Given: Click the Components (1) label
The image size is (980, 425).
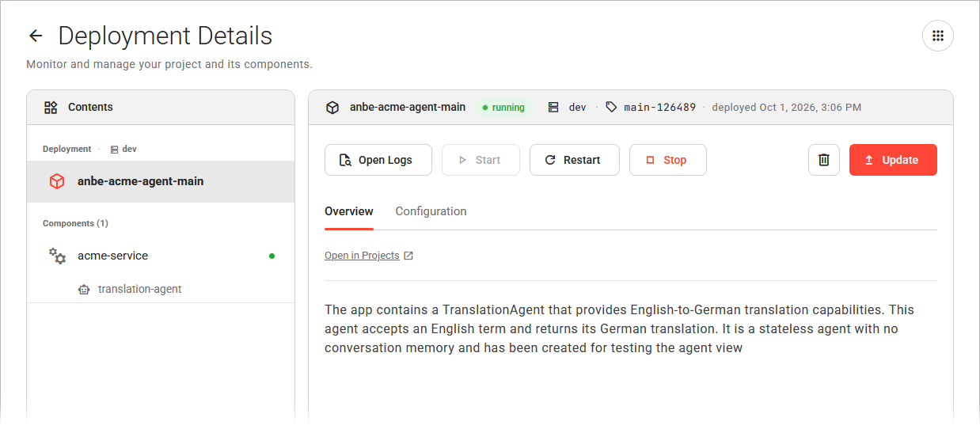Looking at the screenshot, I should [75, 223].
